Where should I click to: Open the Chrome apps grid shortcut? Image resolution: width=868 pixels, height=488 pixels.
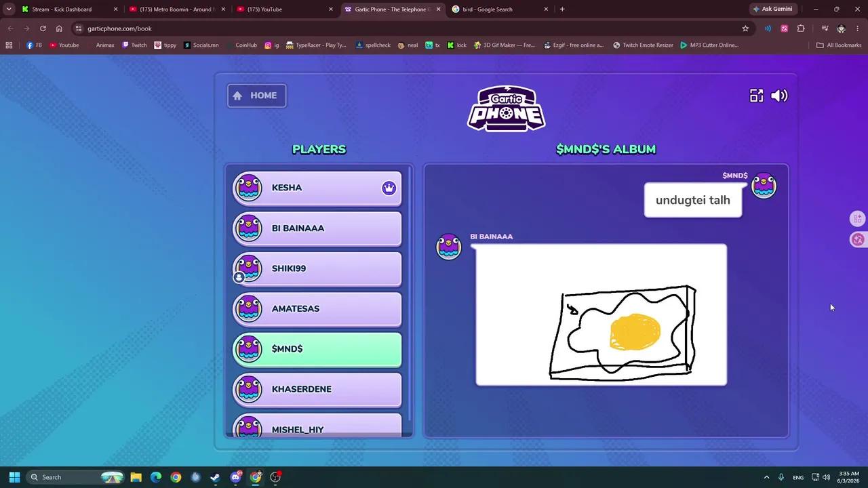pyautogui.click(x=9, y=45)
